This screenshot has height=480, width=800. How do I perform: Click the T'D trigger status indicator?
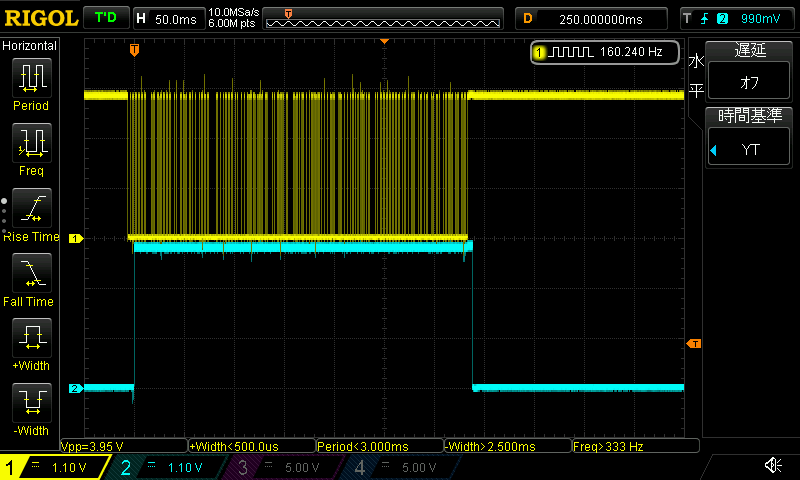(106, 18)
